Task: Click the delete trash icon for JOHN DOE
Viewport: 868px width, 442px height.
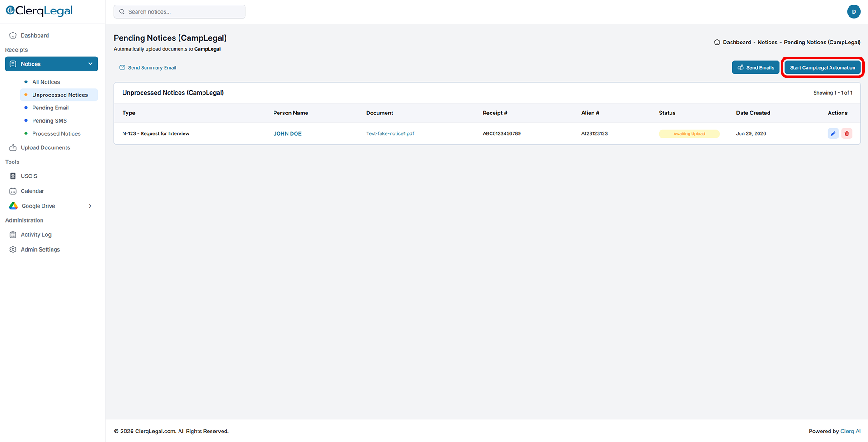Action: [847, 133]
